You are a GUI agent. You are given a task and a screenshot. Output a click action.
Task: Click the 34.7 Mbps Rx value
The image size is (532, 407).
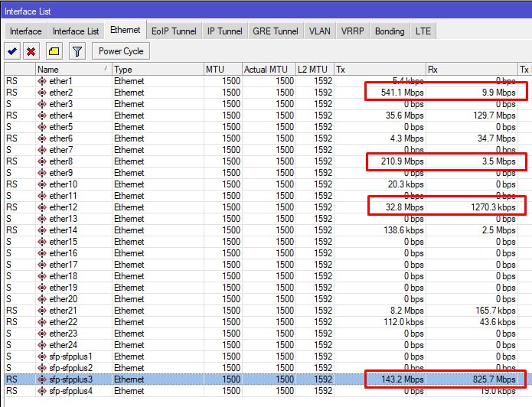pos(496,138)
